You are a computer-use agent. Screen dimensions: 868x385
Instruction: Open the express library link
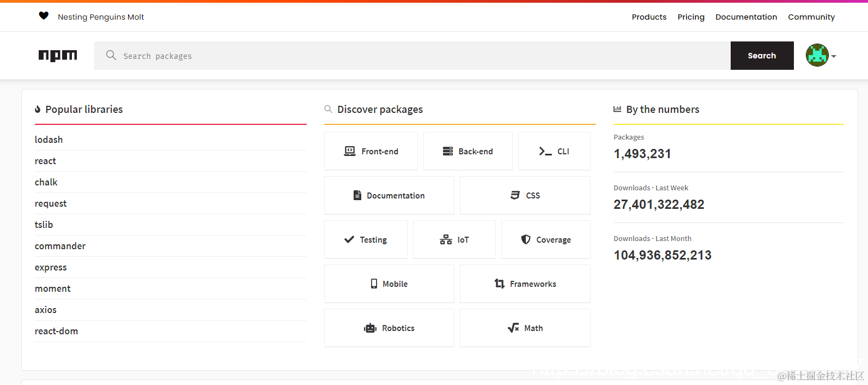tap(51, 267)
